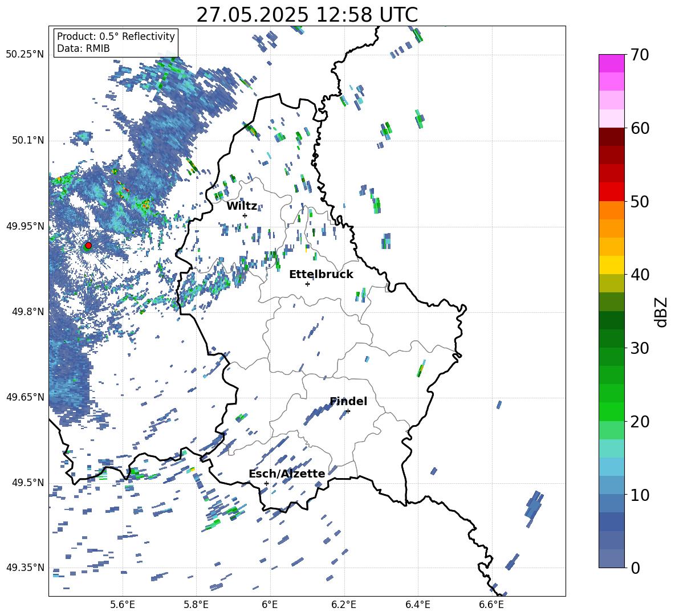Click the cross marker below Wiltz
The width and height of the screenshot is (675, 616).
coord(245,215)
